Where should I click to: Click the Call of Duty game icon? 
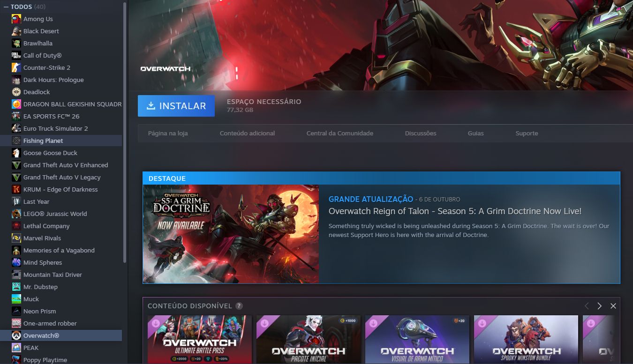(16, 56)
